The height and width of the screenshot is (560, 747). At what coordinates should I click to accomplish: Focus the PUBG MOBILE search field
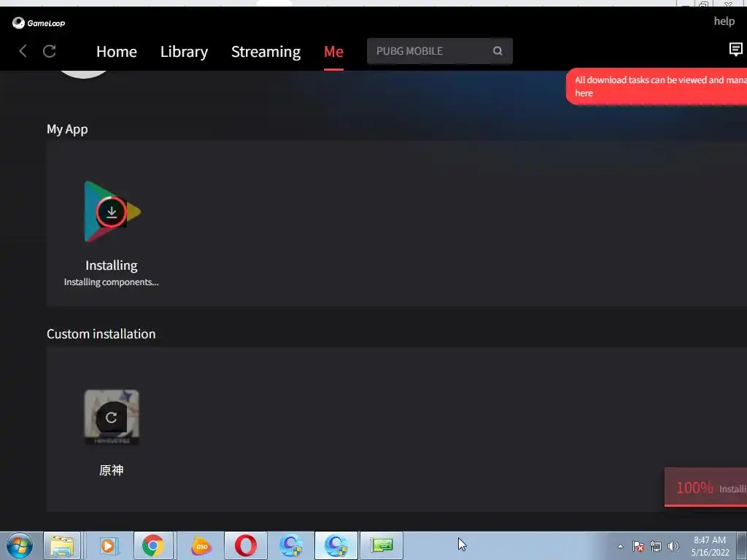click(x=440, y=51)
